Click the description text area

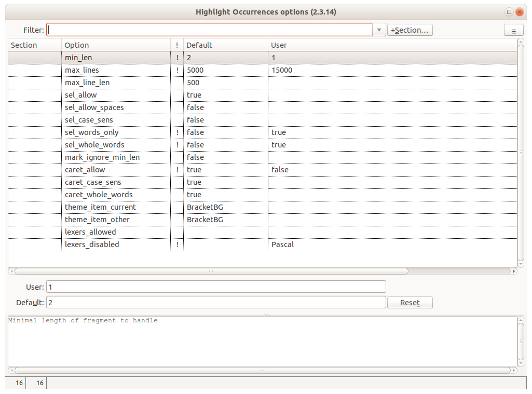pos(263,342)
